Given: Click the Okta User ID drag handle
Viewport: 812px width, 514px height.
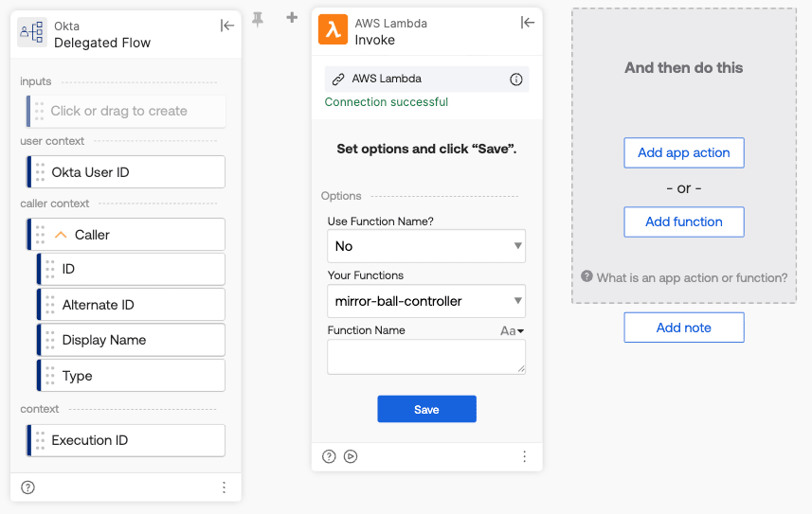Looking at the screenshot, I should (x=40, y=172).
